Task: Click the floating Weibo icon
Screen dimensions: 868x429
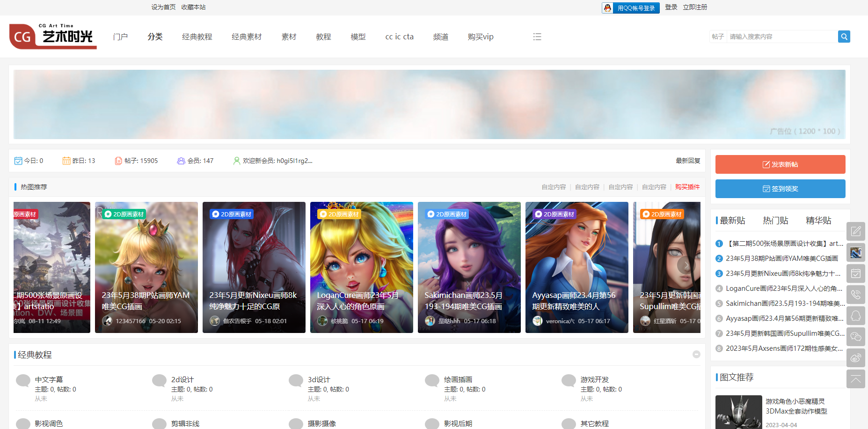Action: (x=855, y=358)
